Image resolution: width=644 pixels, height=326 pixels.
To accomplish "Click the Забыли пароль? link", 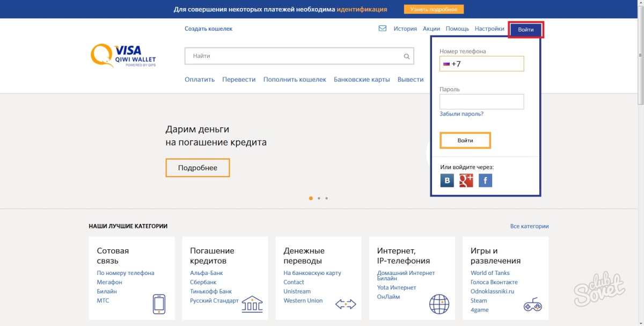I will tap(462, 114).
